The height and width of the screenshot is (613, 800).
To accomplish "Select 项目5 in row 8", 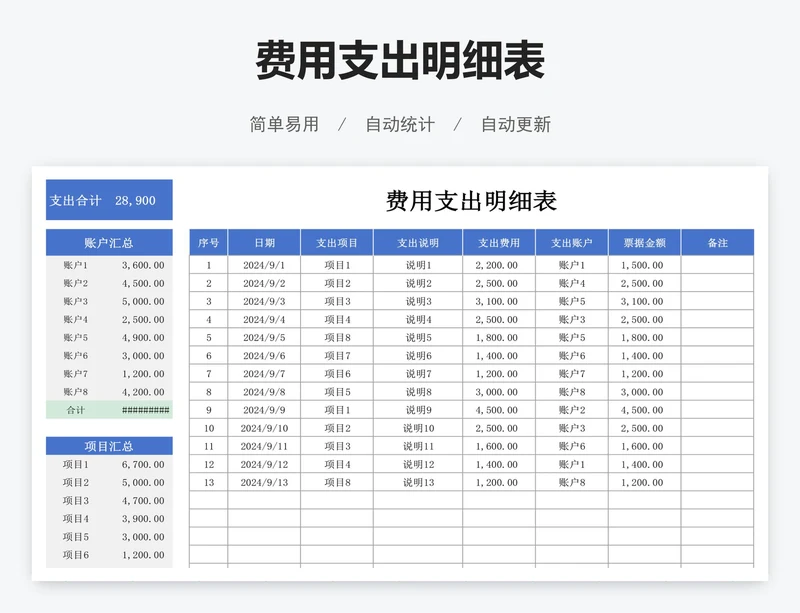I will pyautogui.click(x=337, y=392).
